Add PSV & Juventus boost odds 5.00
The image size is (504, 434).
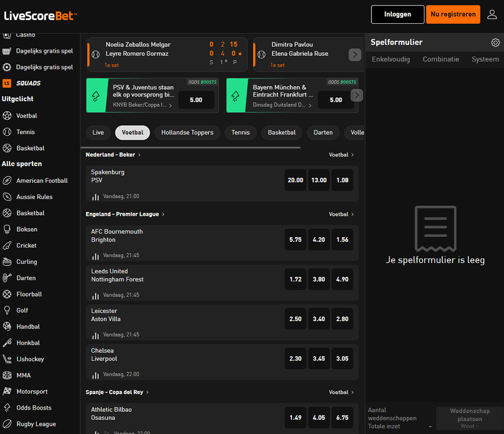tap(196, 100)
